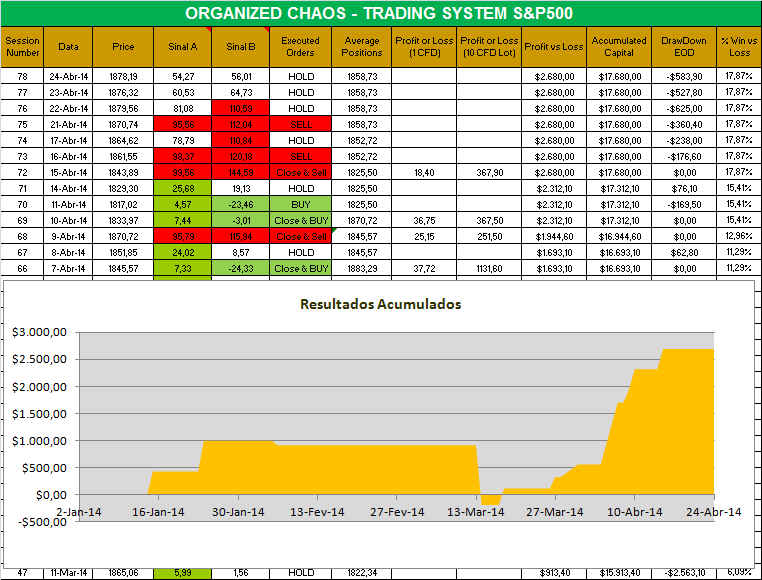Select green Sinal A cell '25,68'

pyautogui.click(x=183, y=189)
